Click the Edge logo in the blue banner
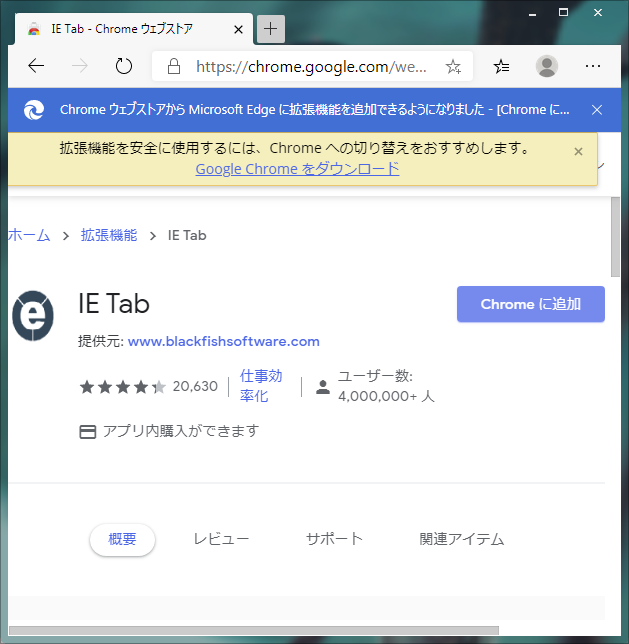 34,110
